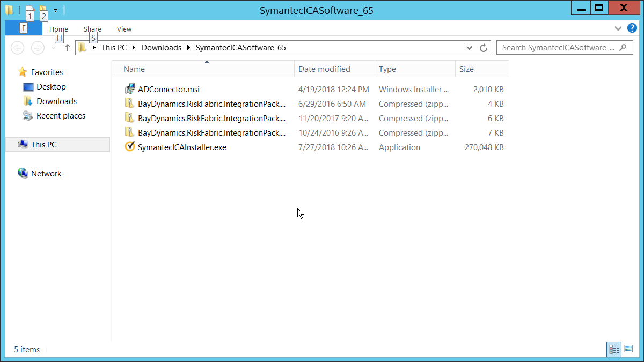Click the Downloads breadcrumb in address bar
This screenshot has width=644, height=362.
(161, 48)
